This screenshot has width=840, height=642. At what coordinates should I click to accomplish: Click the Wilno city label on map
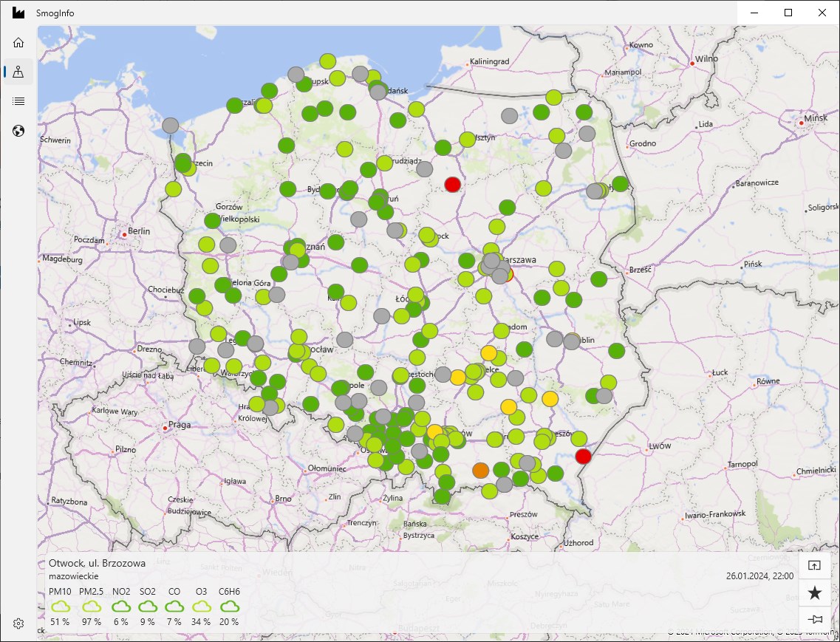pos(706,60)
